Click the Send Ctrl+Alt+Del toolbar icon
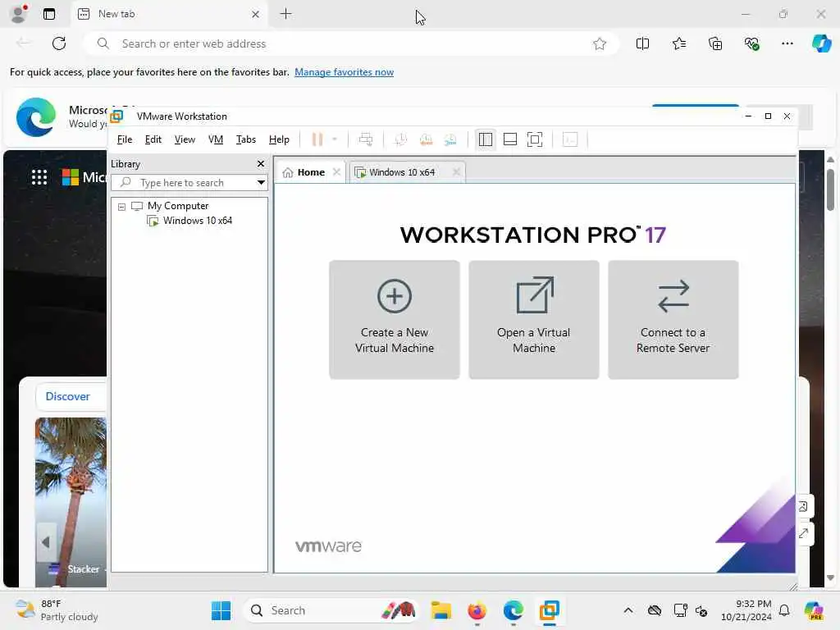The image size is (840, 630). tap(366, 139)
